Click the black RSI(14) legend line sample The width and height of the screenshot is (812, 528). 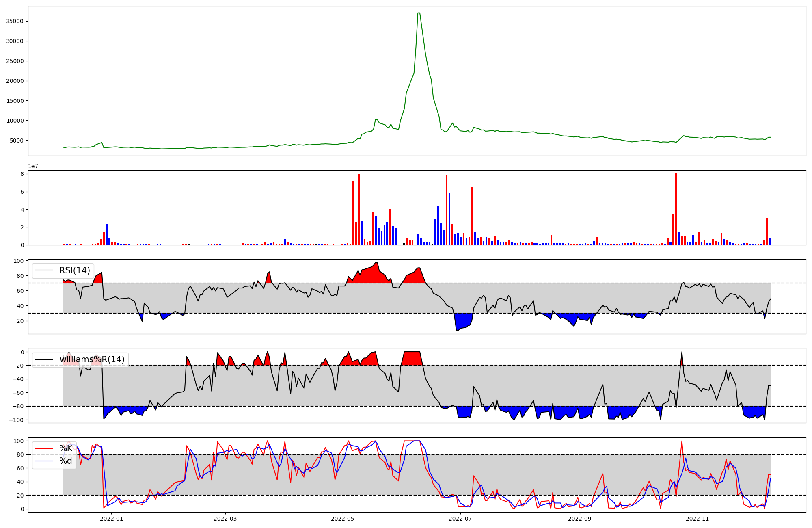pyautogui.click(x=44, y=270)
